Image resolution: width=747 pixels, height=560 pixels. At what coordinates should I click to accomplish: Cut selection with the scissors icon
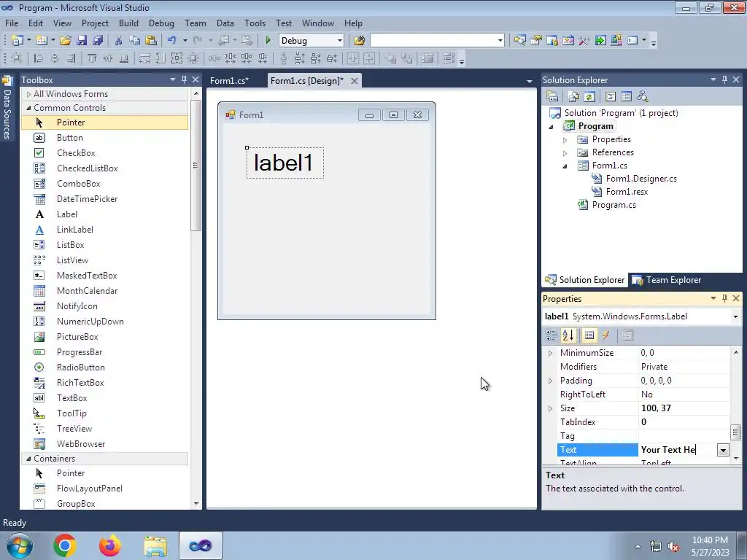pyautogui.click(x=119, y=41)
